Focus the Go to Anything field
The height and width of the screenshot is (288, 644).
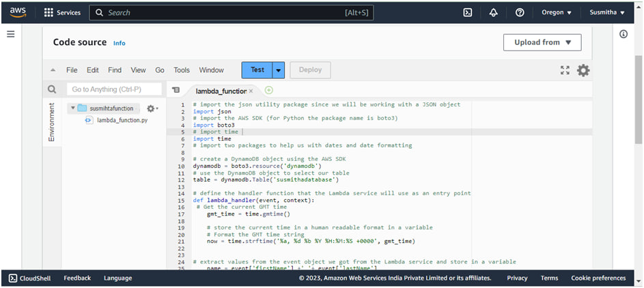click(x=114, y=89)
